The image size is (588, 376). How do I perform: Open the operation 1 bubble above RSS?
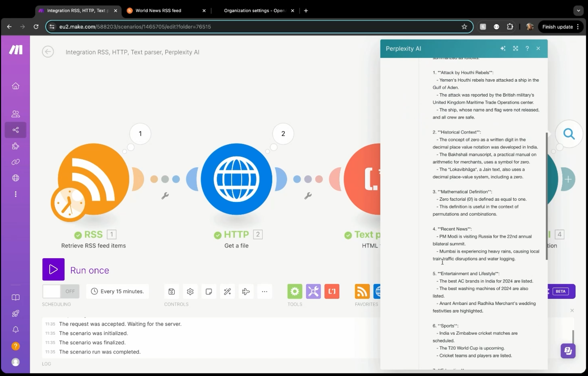(140, 134)
